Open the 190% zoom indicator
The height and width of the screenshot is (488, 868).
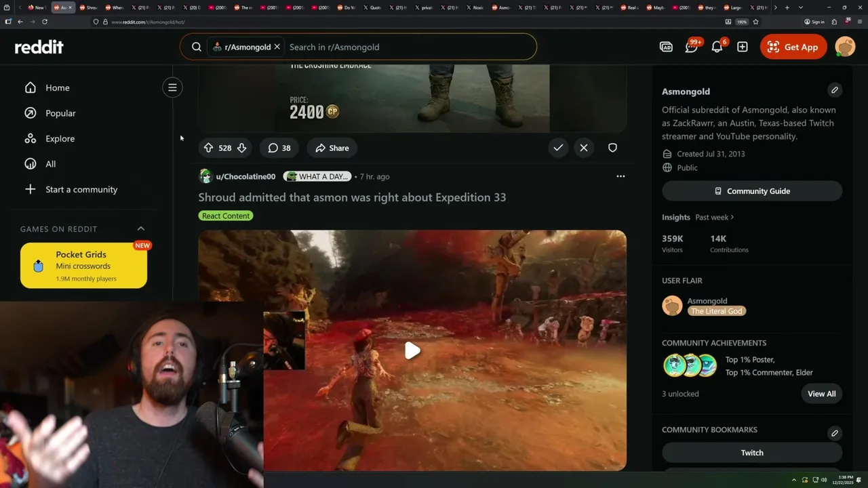click(x=742, y=22)
